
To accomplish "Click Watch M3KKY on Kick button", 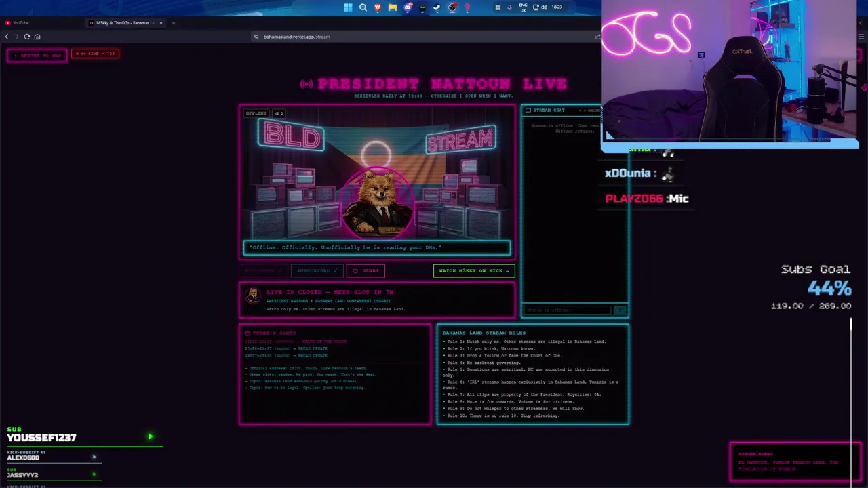I will coord(473,270).
